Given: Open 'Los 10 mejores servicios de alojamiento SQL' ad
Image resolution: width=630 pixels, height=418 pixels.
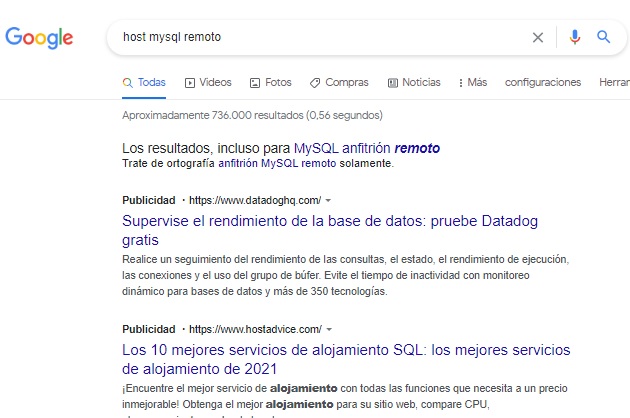Looking at the screenshot, I should [346, 359].
